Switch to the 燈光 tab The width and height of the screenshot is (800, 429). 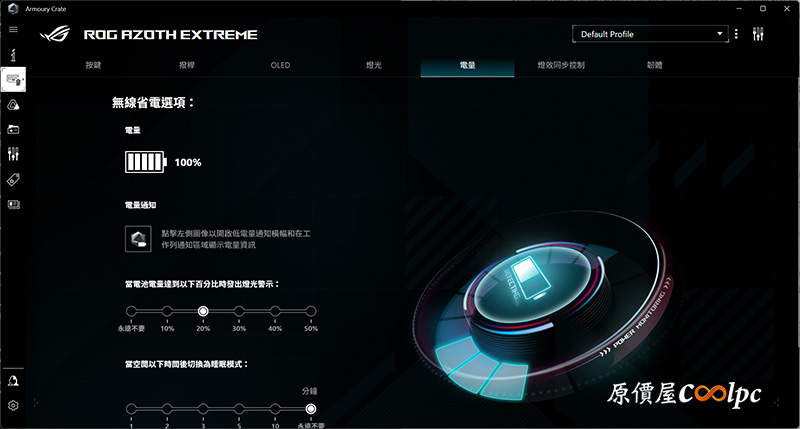pos(374,65)
